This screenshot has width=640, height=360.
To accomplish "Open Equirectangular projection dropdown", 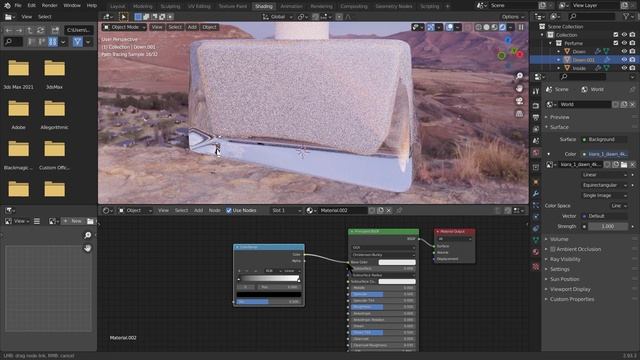I will [x=604, y=185].
